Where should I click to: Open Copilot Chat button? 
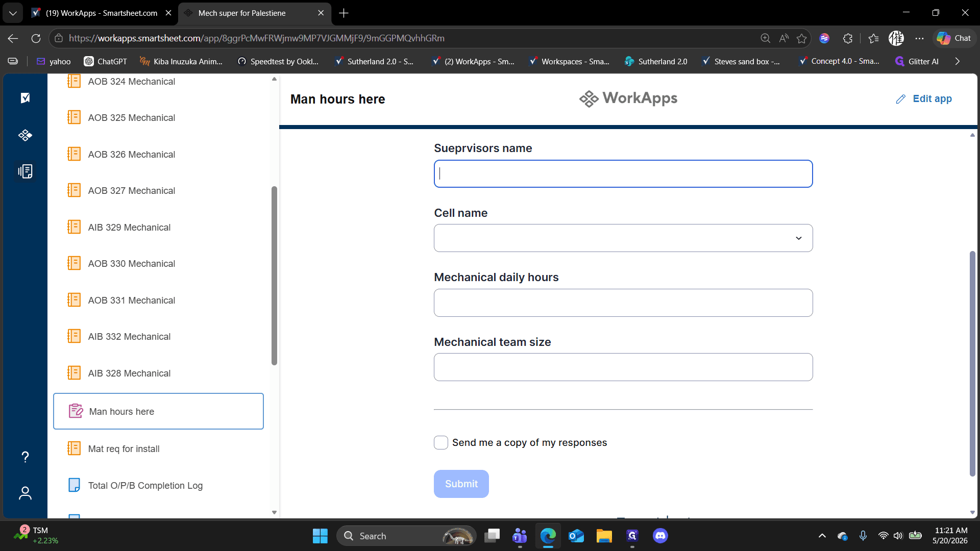coord(953,38)
